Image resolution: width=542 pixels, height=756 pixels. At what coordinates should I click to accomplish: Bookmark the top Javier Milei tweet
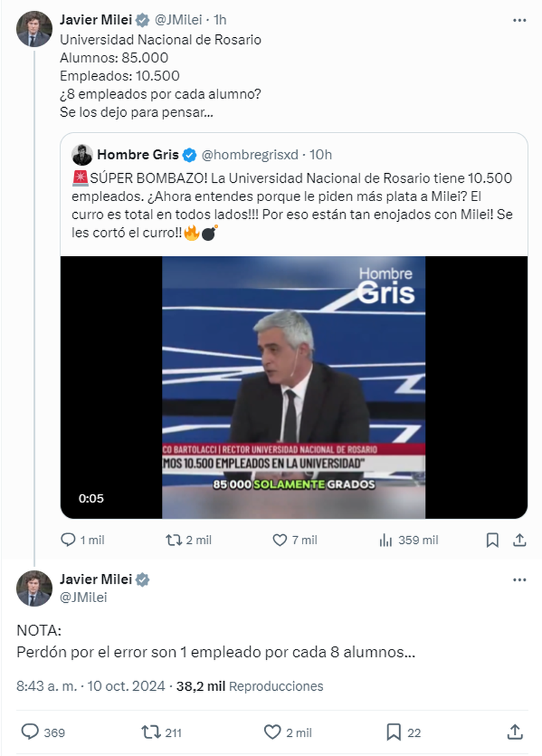[492, 540]
